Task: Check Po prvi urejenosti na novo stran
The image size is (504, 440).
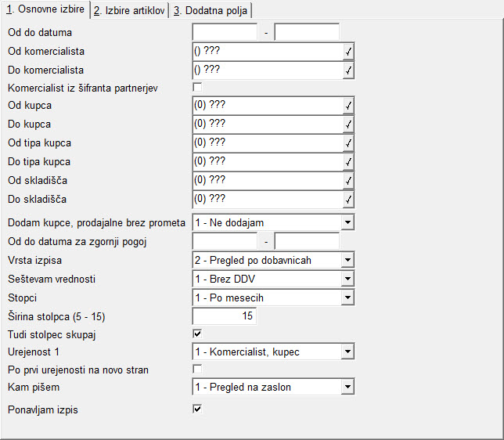Action: [x=197, y=369]
